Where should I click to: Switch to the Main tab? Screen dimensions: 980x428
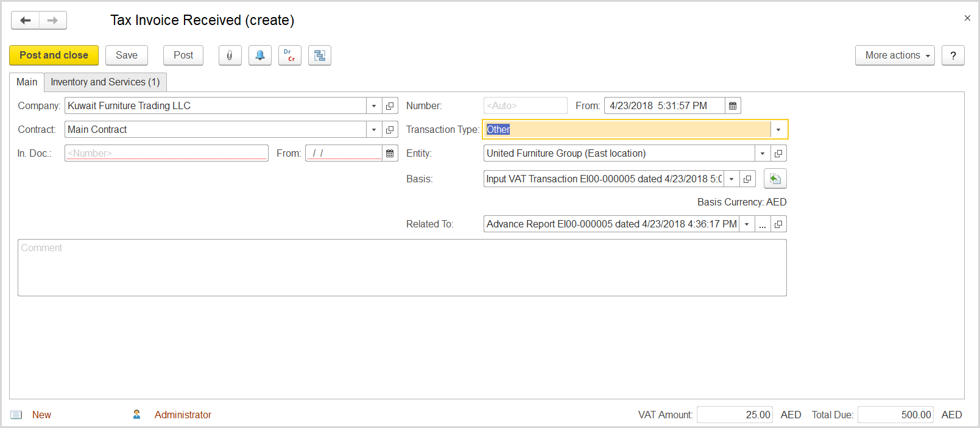tap(27, 82)
